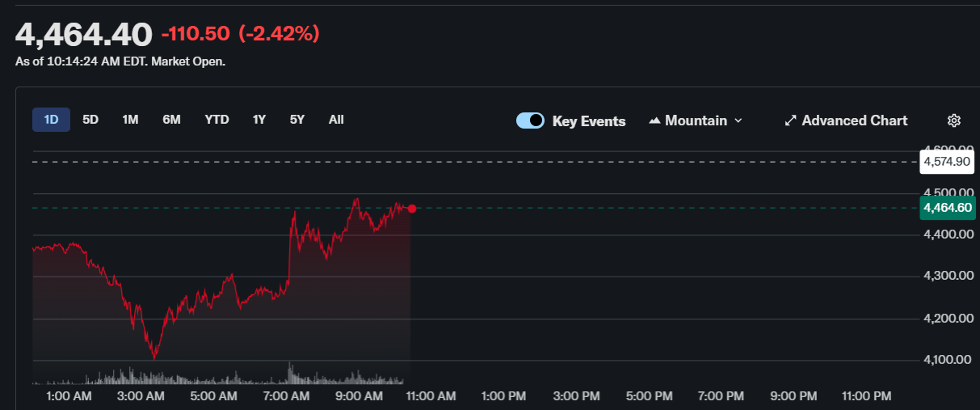Click the Mountain chart type icon
Image resolution: width=980 pixels, height=410 pixels.
654,120
